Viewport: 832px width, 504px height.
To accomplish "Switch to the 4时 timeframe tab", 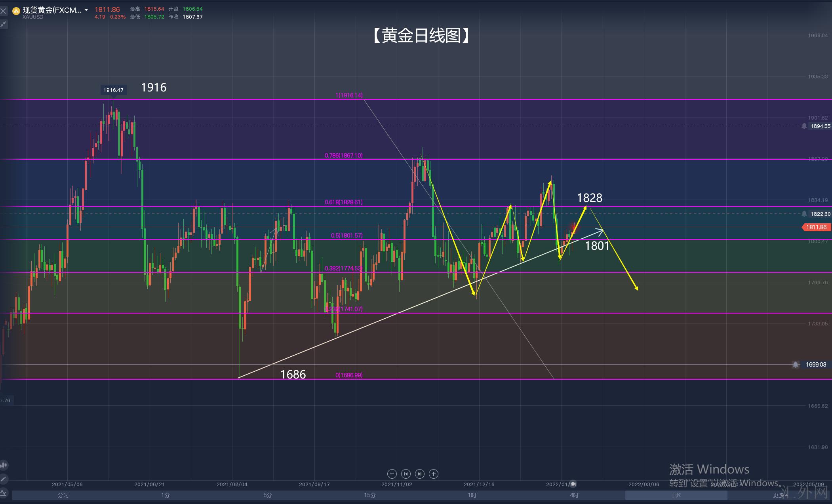I will coord(574,495).
